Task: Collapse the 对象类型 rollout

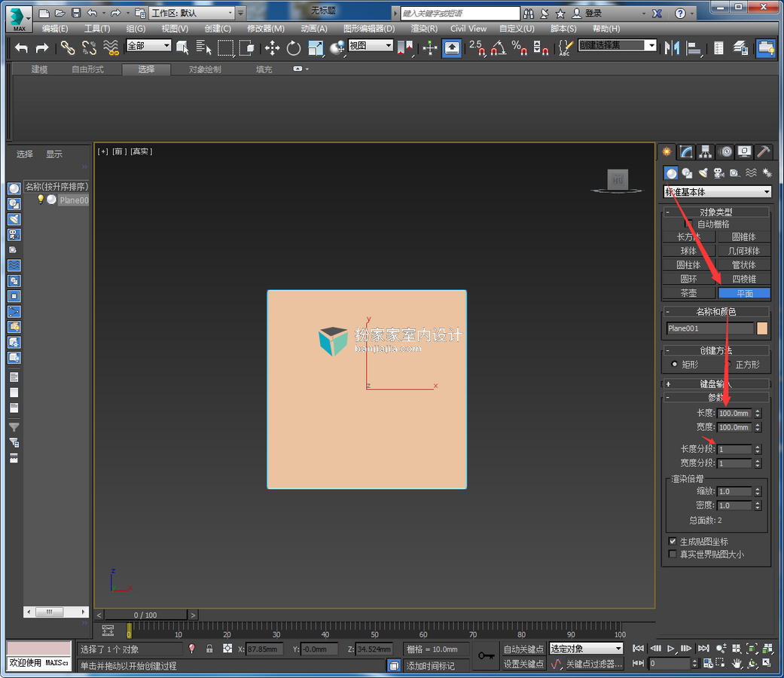Action: (x=716, y=212)
